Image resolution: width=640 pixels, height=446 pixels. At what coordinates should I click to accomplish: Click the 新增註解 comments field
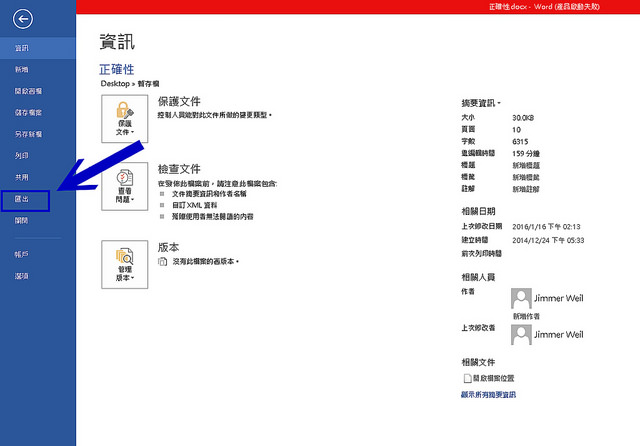pyautogui.click(x=528, y=188)
